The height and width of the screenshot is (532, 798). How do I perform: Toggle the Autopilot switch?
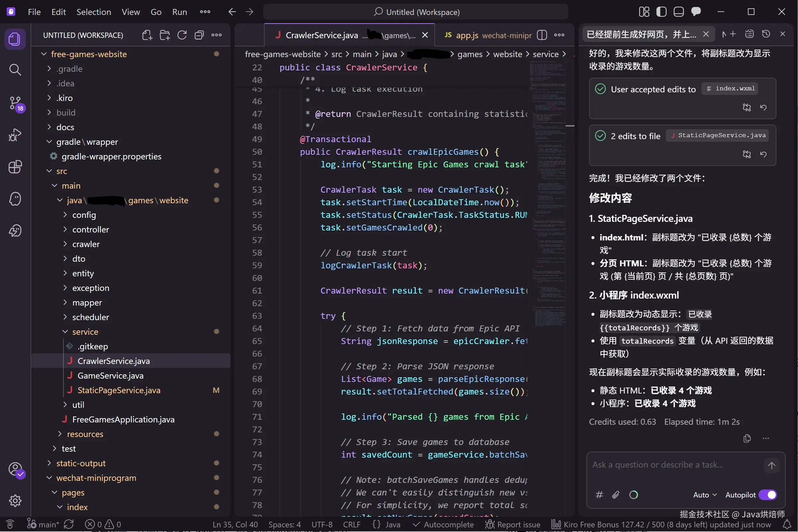768,495
